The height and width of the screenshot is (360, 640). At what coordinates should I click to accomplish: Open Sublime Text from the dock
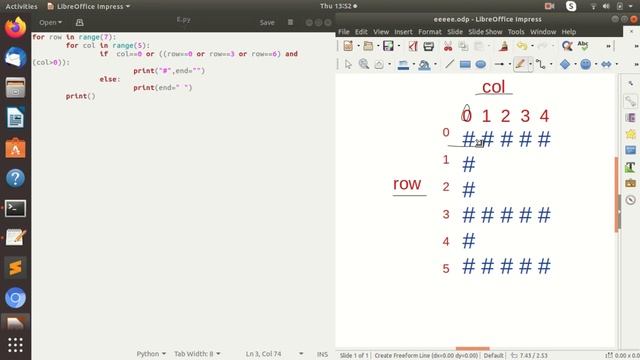tap(15, 268)
